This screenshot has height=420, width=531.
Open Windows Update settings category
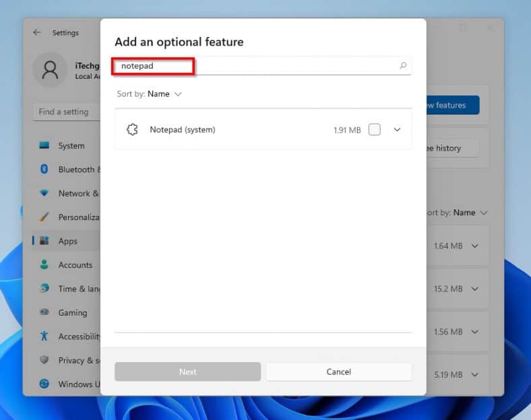tap(67, 384)
